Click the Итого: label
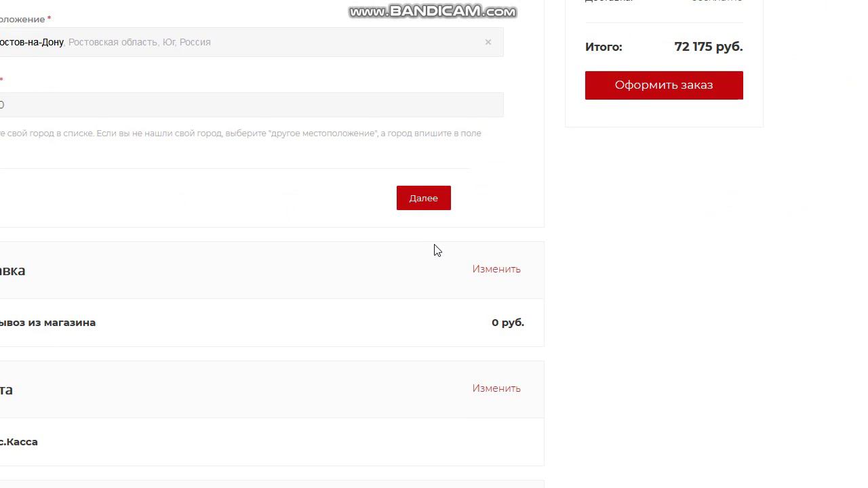 click(604, 47)
